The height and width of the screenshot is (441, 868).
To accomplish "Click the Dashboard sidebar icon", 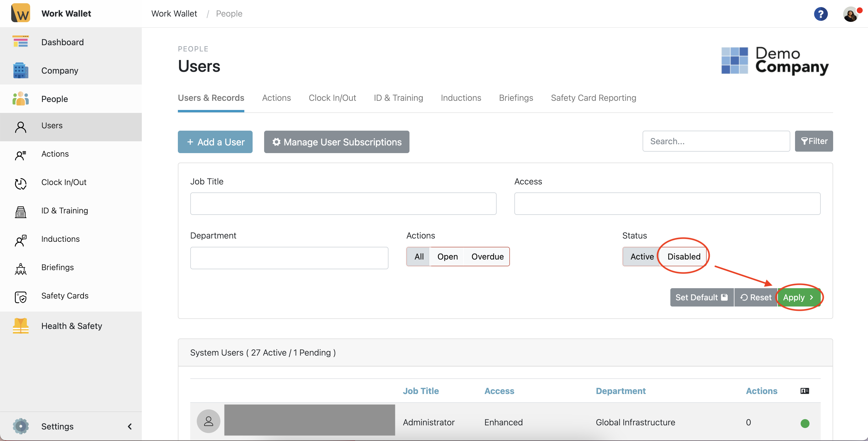I will 21,42.
